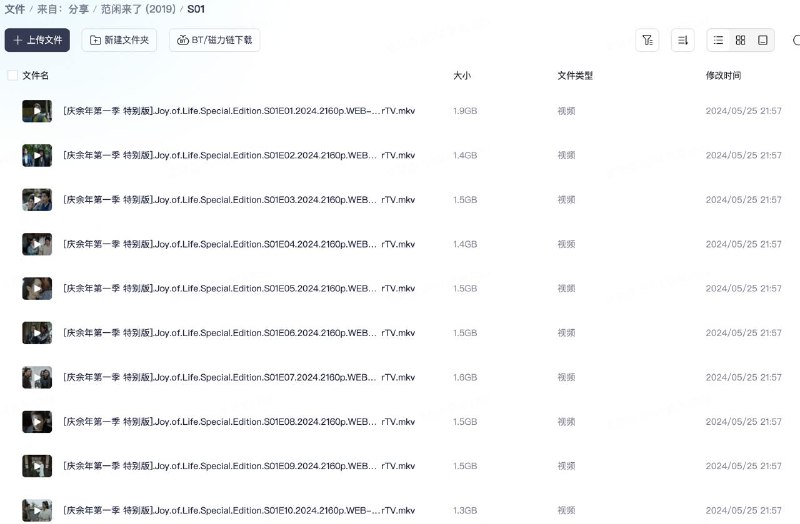
Task: Play S01E06 video thumbnail
Action: [x=37, y=333]
